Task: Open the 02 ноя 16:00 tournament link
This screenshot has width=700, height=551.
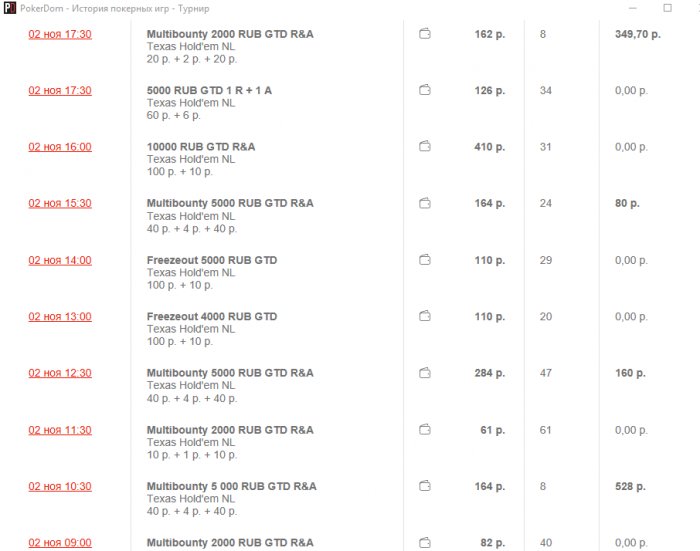Action: 60,147
